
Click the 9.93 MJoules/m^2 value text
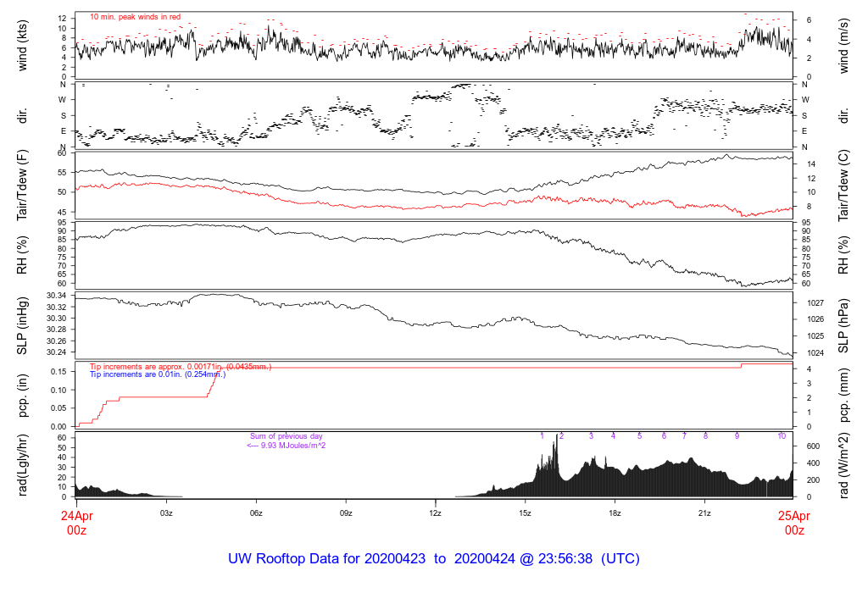click(x=286, y=445)
